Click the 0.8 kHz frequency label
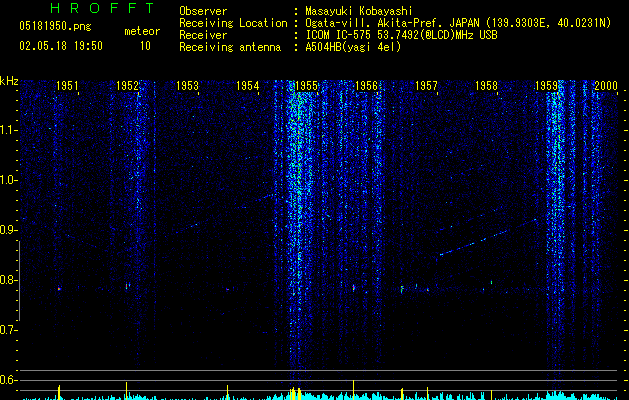This screenshot has width=629, height=400. pyautogui.click(x=8, y=280)
